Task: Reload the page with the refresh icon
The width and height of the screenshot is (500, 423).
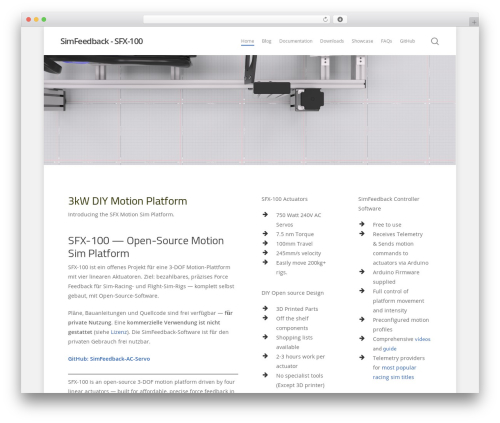Action: coord(325,20)
